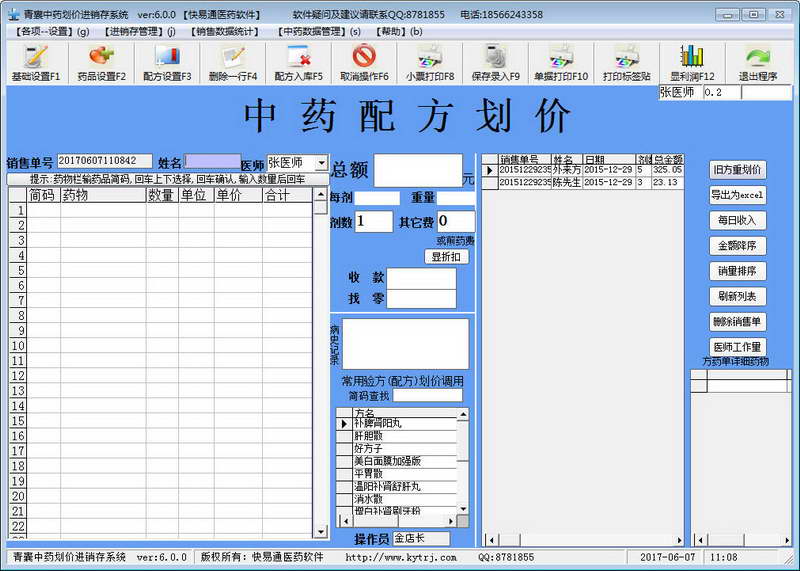Screen dimensions: 800x571
Task: Click 显折扣 button
Action: [446, 257]
